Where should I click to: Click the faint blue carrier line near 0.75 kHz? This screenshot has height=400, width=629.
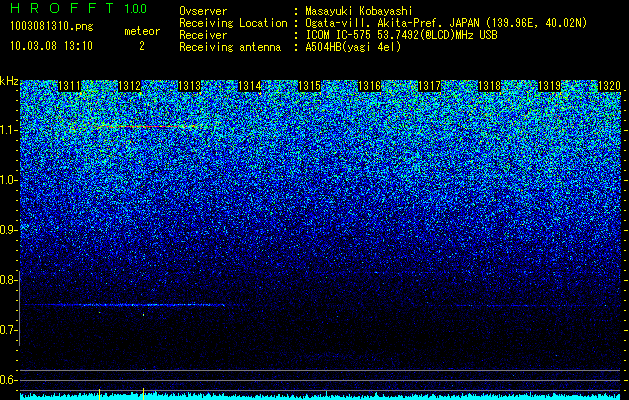pyautogui.click(x=122, y=305)
